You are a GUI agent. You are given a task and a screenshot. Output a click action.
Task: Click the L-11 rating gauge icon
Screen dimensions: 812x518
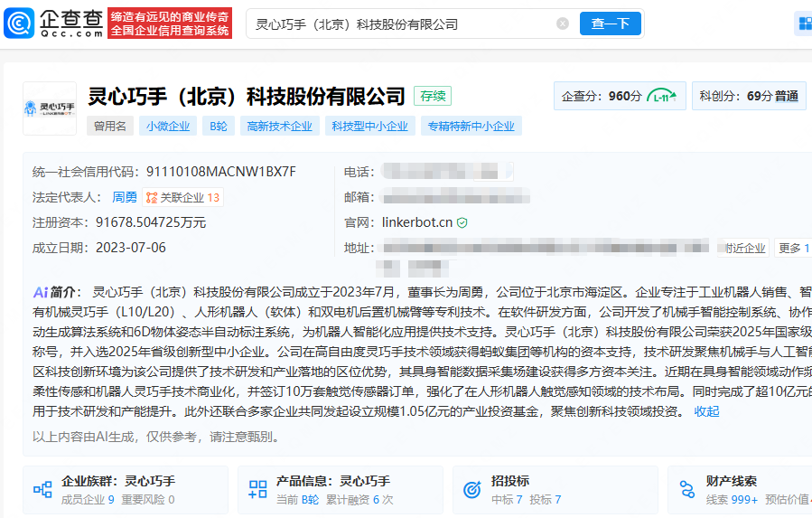[x=662, y=96]
